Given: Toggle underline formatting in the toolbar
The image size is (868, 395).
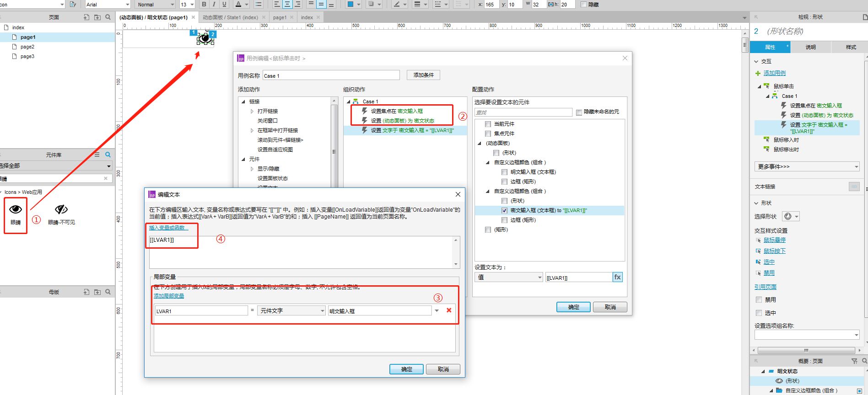Looking at the screenshot, I should tap(224, 4).
